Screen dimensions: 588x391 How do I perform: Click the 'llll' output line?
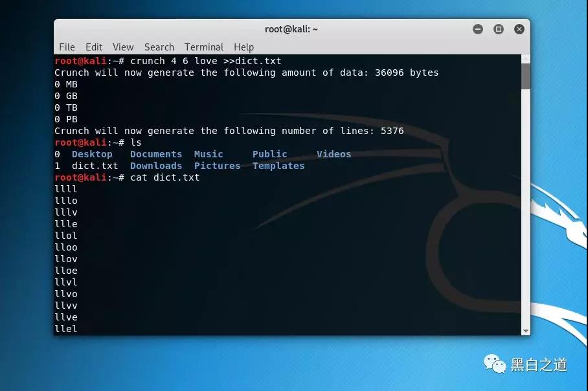point(66,189)
